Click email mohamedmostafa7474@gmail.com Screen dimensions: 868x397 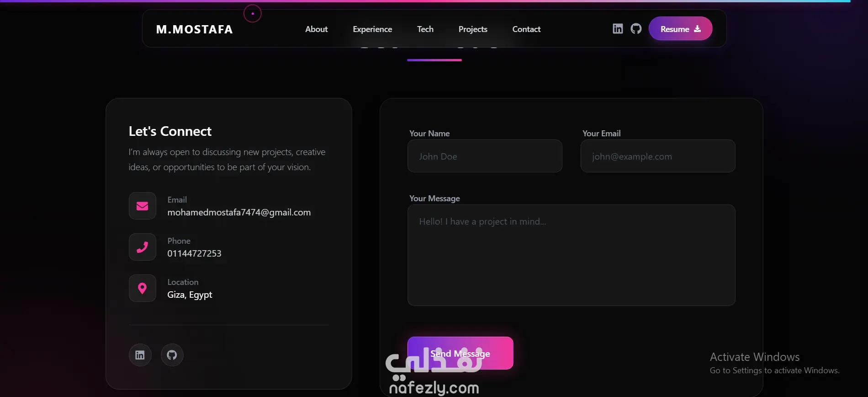(239, 212)
